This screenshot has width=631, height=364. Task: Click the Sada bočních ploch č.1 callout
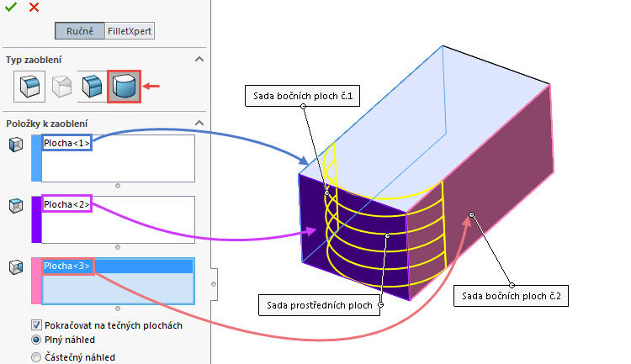[302, 96]
